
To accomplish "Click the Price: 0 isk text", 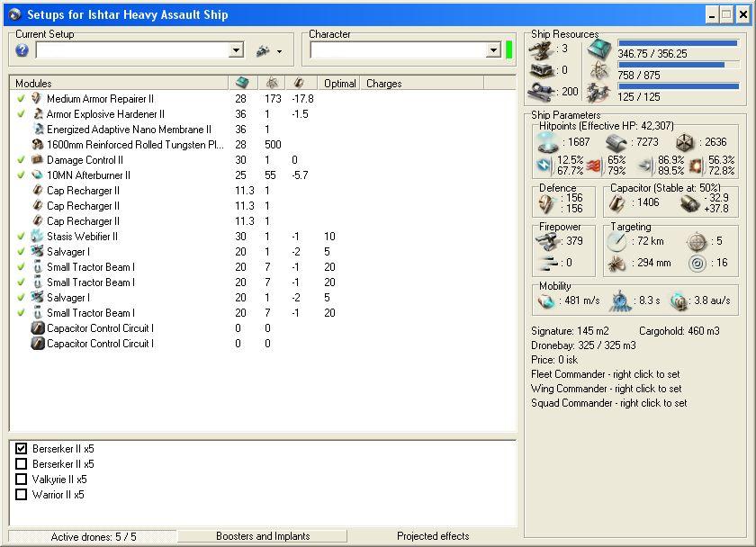I will (x=554, y=360).
